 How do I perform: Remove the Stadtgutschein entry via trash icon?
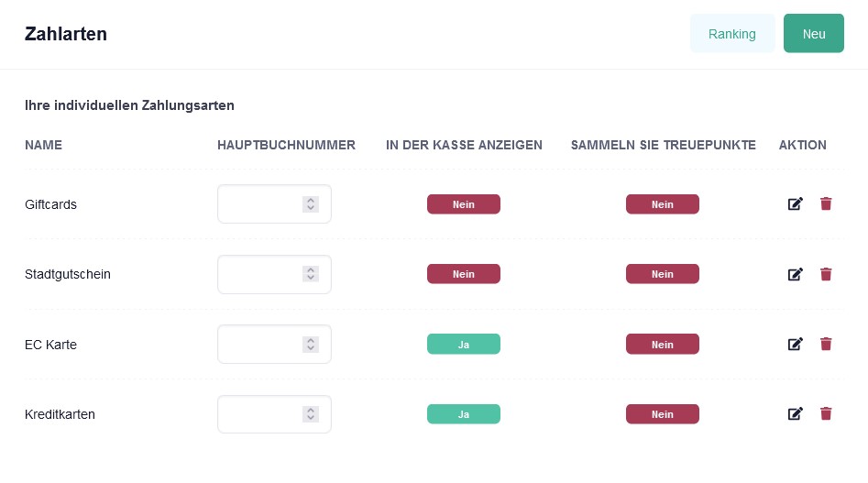[x=826, y=274]
